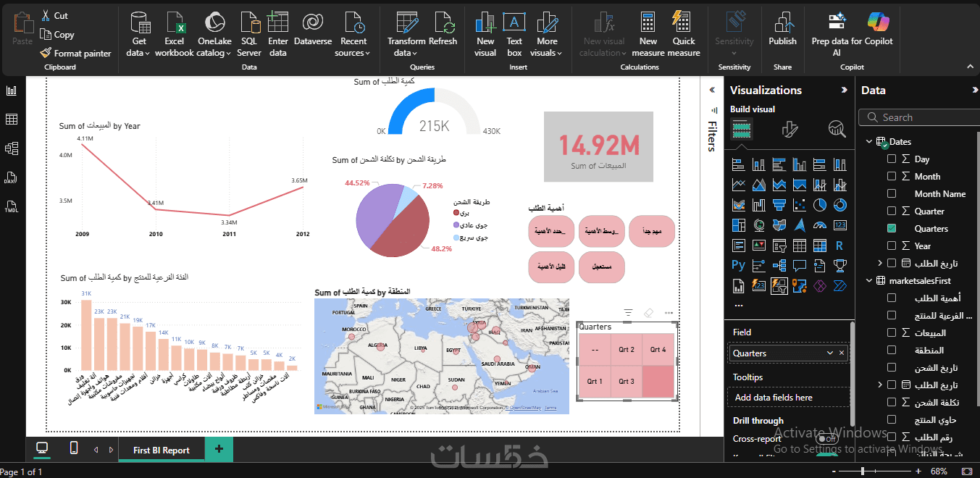Activate Format painter

[75, 53]
